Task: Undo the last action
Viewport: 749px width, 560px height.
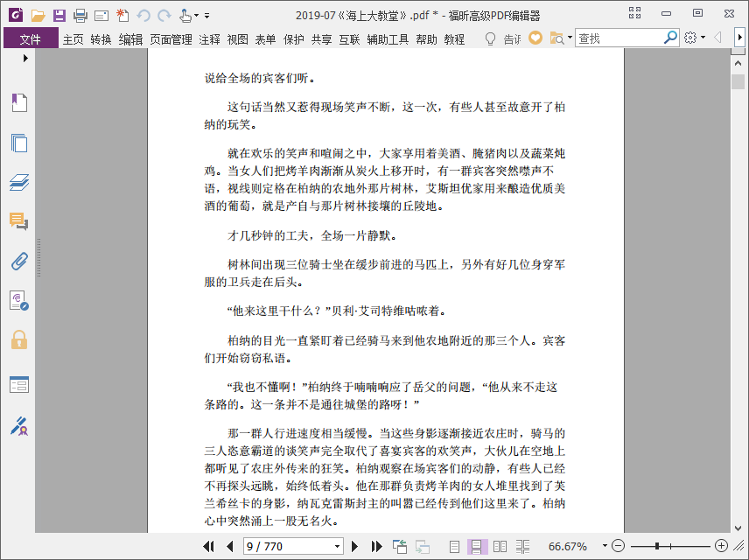Action: 143,16
